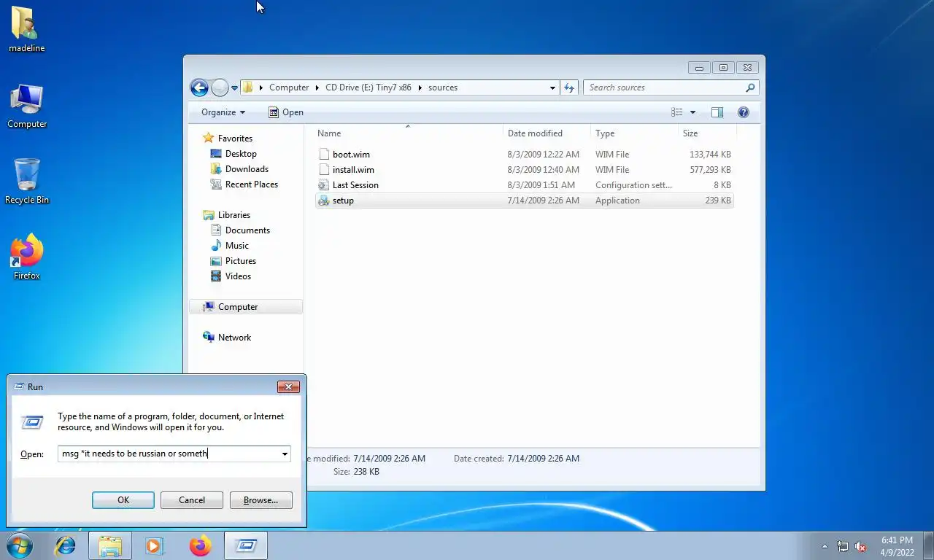934x560 pixels.
Task: Click Open in the Explorer toolbar
Action: (285, 112)
